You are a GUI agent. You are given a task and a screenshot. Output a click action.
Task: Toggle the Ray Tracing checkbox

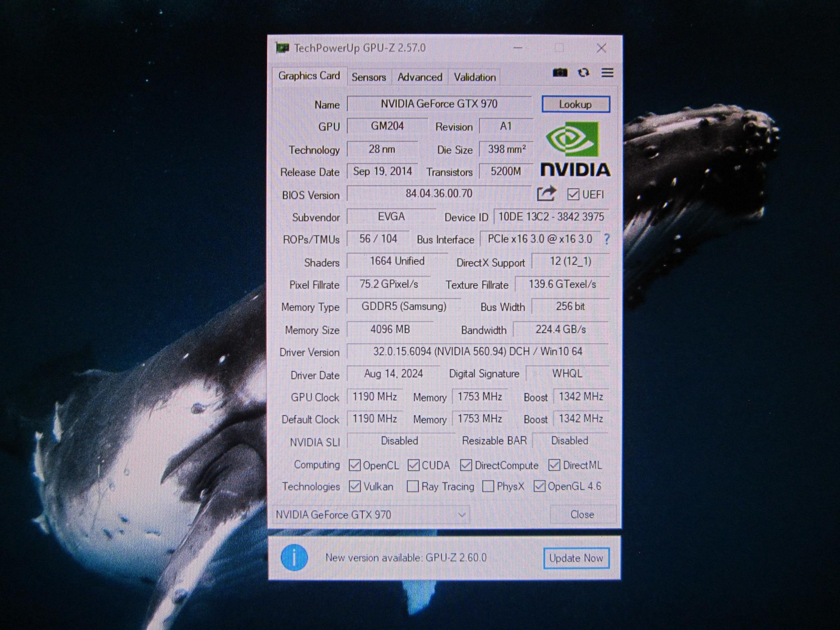tap(412, 486)
